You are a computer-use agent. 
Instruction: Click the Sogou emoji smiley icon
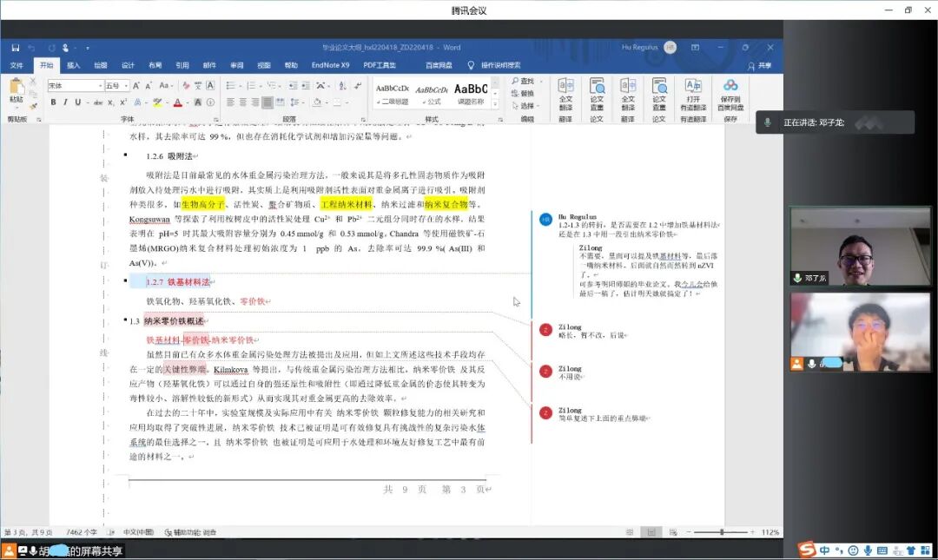click(853, 550)
